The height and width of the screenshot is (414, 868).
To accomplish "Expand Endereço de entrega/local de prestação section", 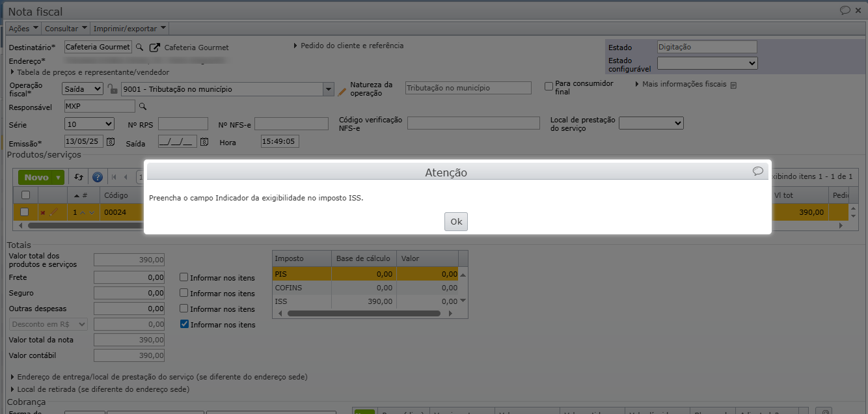I will (x=159, y=377).
